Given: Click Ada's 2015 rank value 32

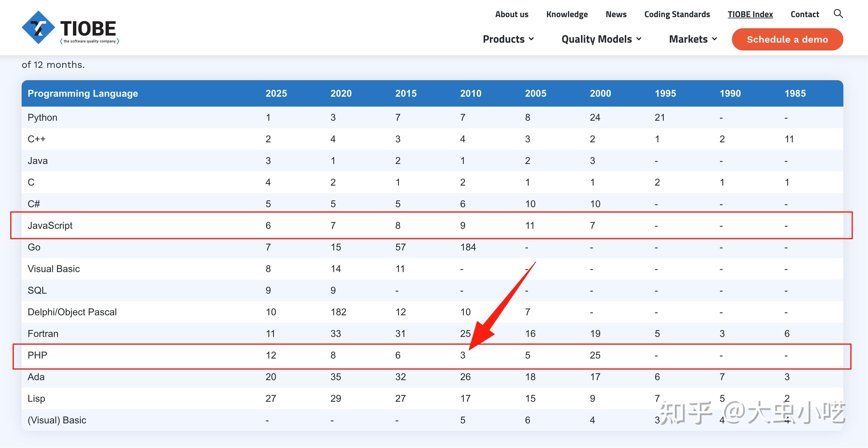Looking at the screenshot, I should [401, 377].
